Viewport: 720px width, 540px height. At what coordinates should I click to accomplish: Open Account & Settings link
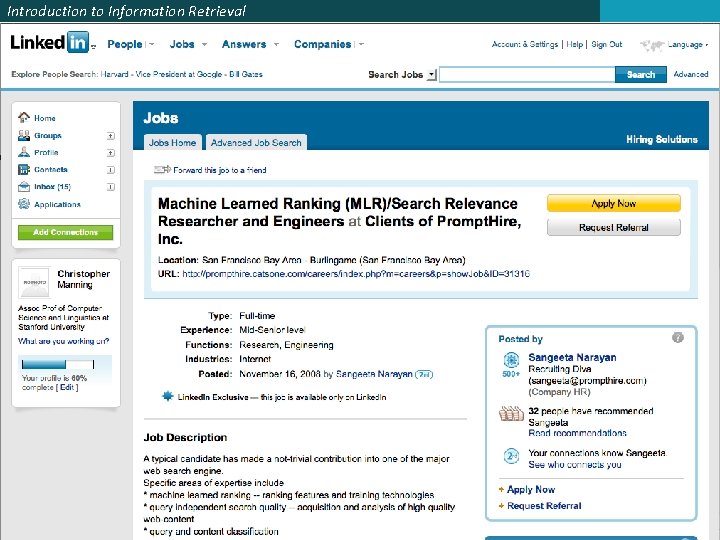pos(524,44)
